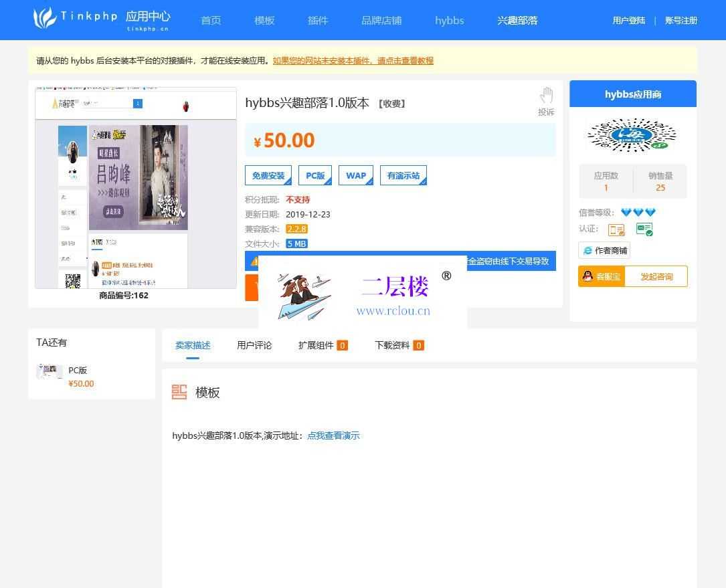Open the product preview screenshot

click(136, 187)
